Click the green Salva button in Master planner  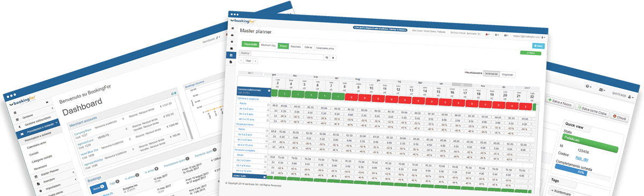pos(530,52)
